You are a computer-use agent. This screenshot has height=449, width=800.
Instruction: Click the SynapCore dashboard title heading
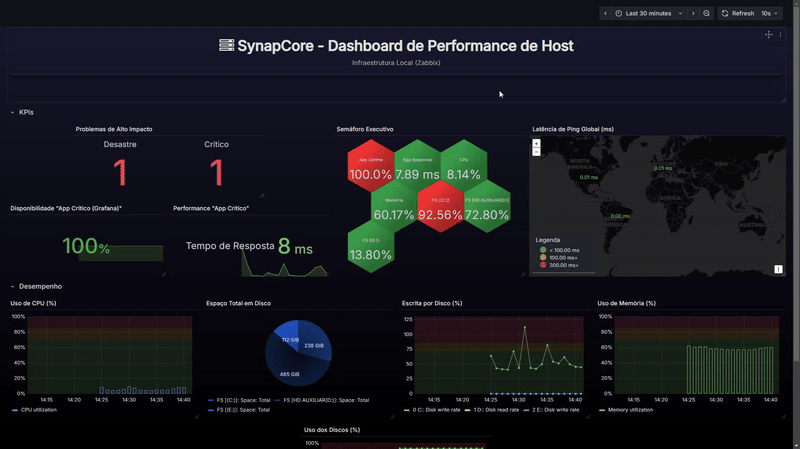pyautogui.click(x=396, y=46)
